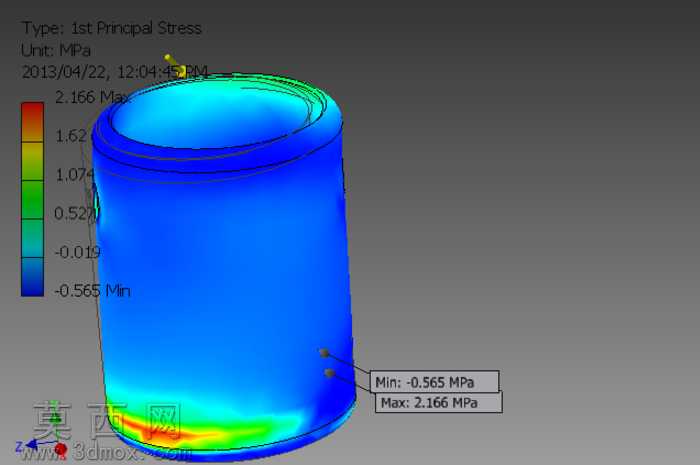Click the upper probe marker dot on the cylinder
Screen dimensions: 700x465
(325, 353)
